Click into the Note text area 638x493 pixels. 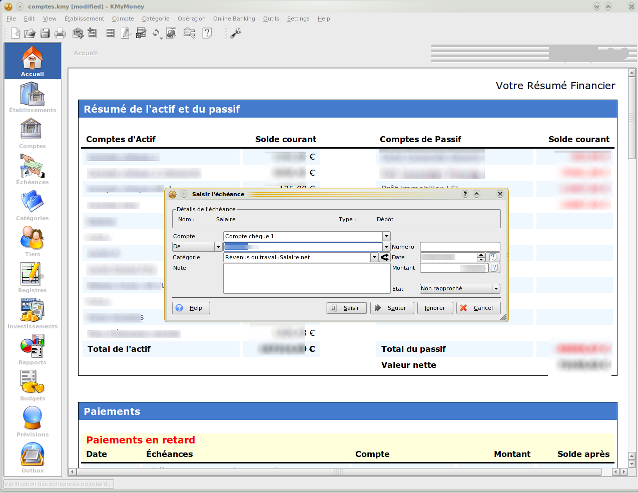(307, 278)
